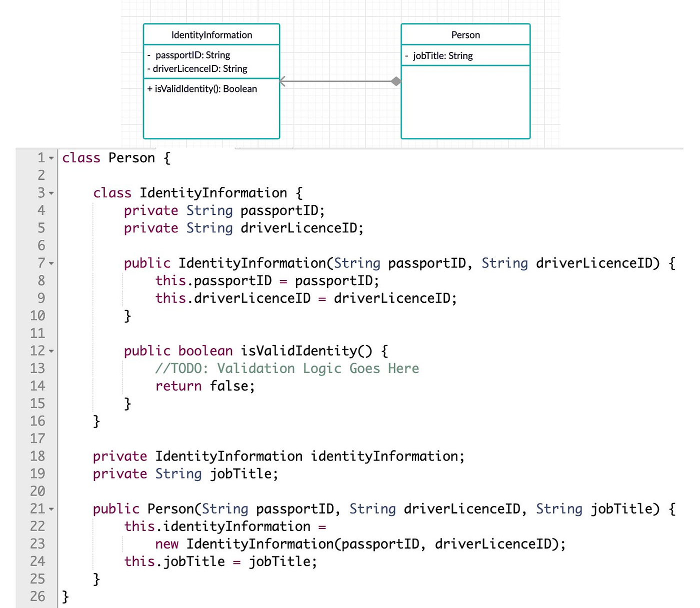700x608 pixels.
Task: Click the driverLicenceID attribute in the diagram
Action: click(x=197, y=68)
